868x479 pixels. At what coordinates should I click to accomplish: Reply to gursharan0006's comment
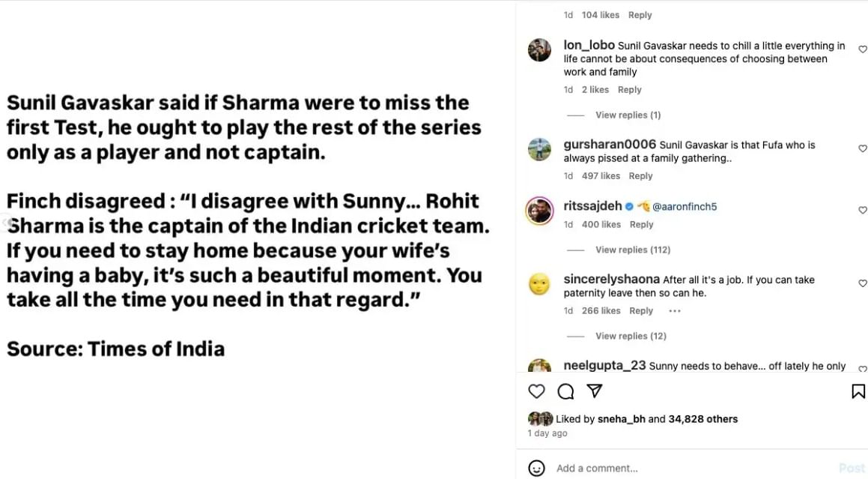(x=640, y=176)
